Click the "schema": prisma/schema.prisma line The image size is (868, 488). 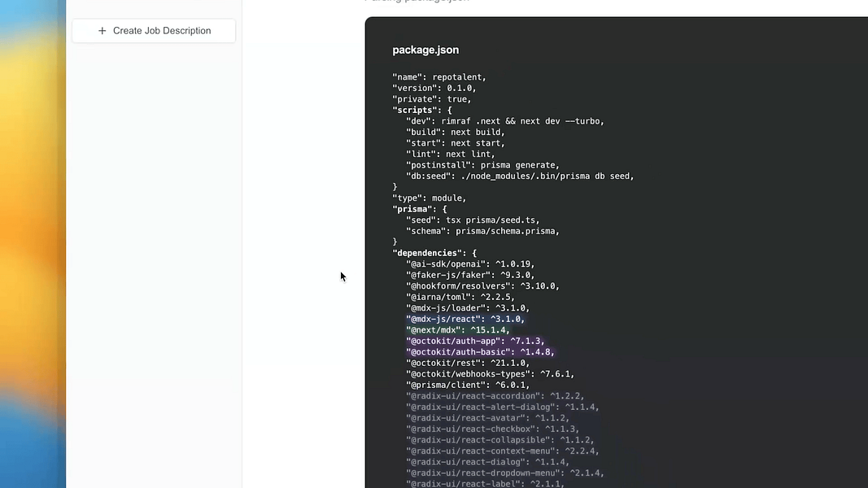(482, 231)
